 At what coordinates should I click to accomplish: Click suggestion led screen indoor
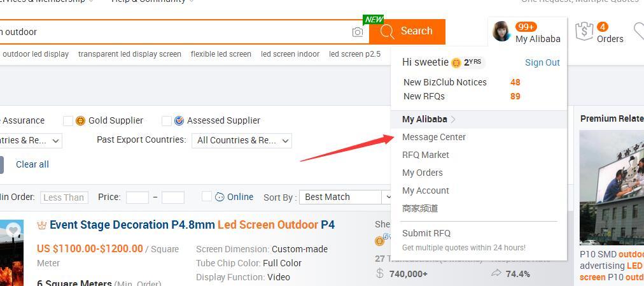(290, 54)
